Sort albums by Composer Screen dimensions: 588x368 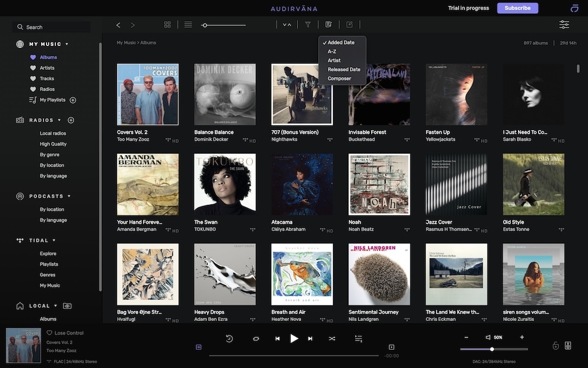click(x=342, y=78)
